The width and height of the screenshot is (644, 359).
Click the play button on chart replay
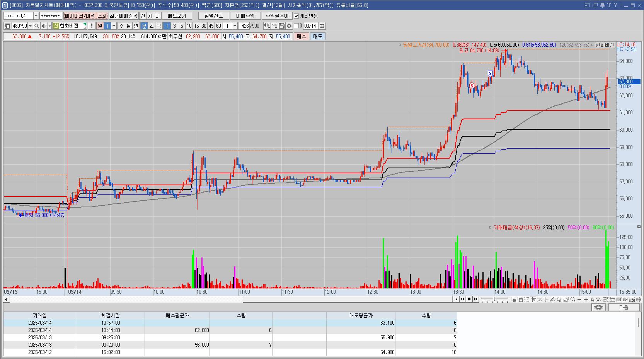coord(456,299)
